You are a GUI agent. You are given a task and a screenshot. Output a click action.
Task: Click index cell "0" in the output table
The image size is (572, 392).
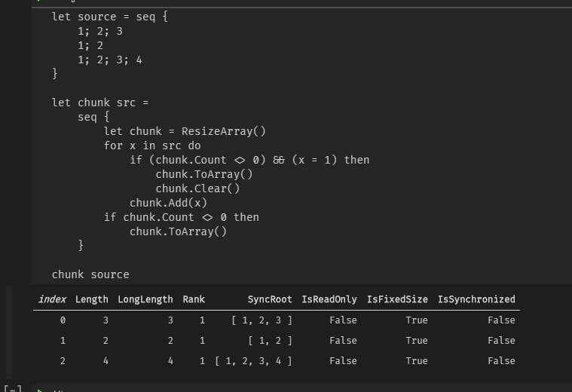point(63,320)
